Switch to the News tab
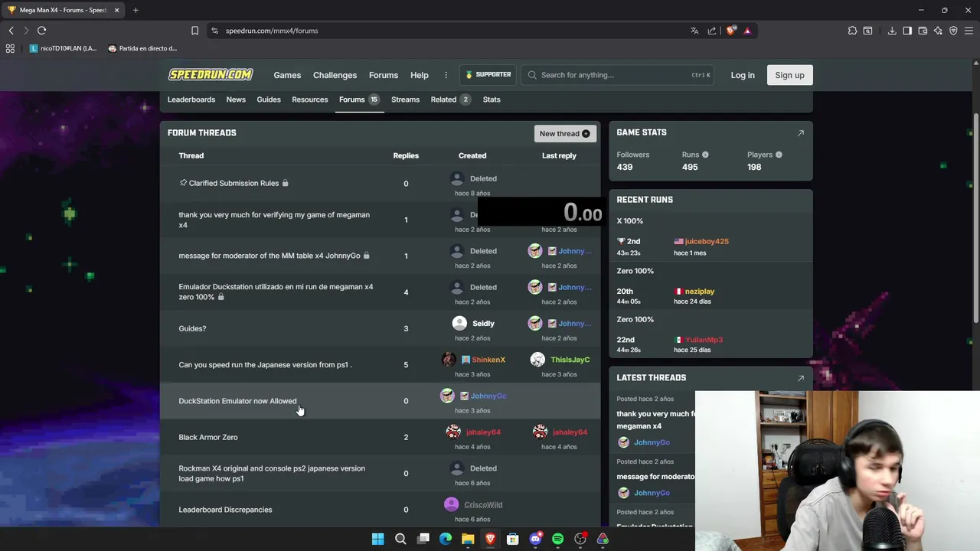This screenshot has height=551, width=980. pos(236,99)
